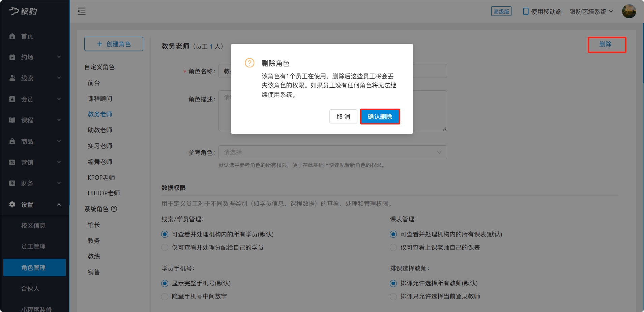Viewport: 644px width, 312px height.
Task: Open 员工管理 in settings submenu
Action: [33, 246]
